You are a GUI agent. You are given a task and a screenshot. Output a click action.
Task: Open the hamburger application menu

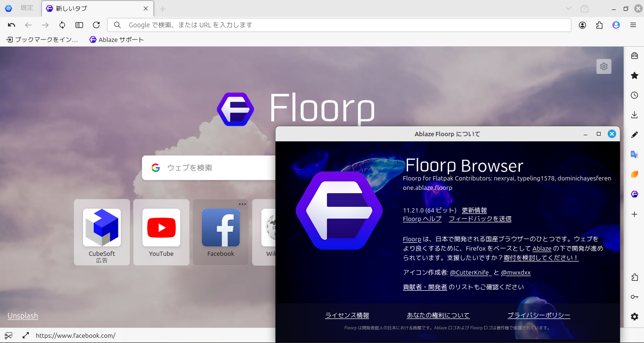click(633, 25)
